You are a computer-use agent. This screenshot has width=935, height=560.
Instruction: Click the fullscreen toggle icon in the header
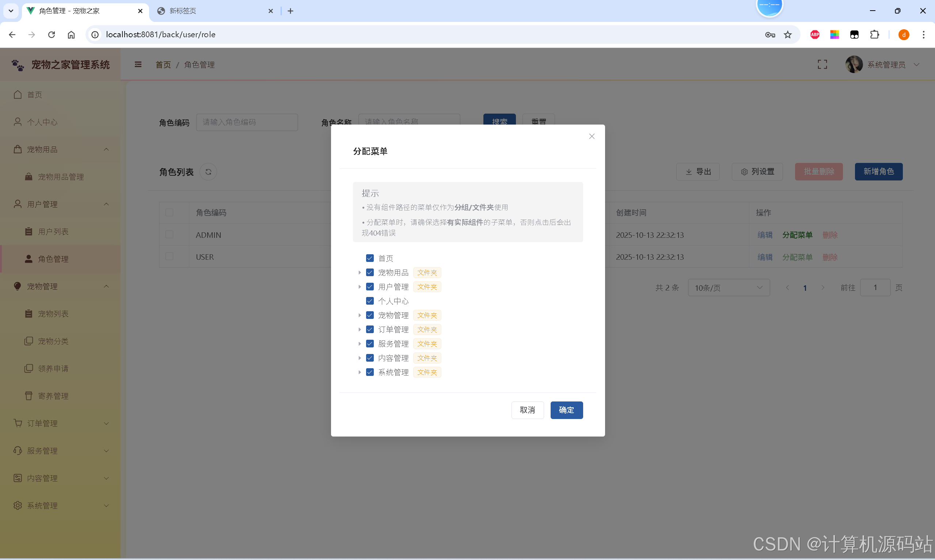822,65
